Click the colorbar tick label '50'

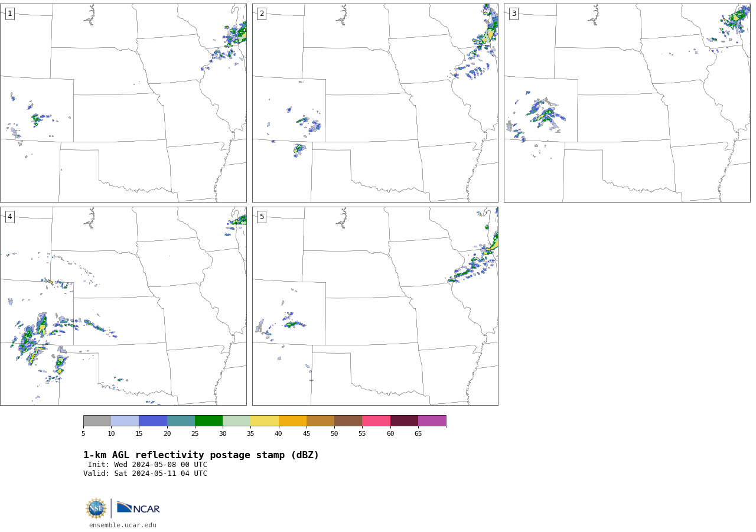(334, 434)
